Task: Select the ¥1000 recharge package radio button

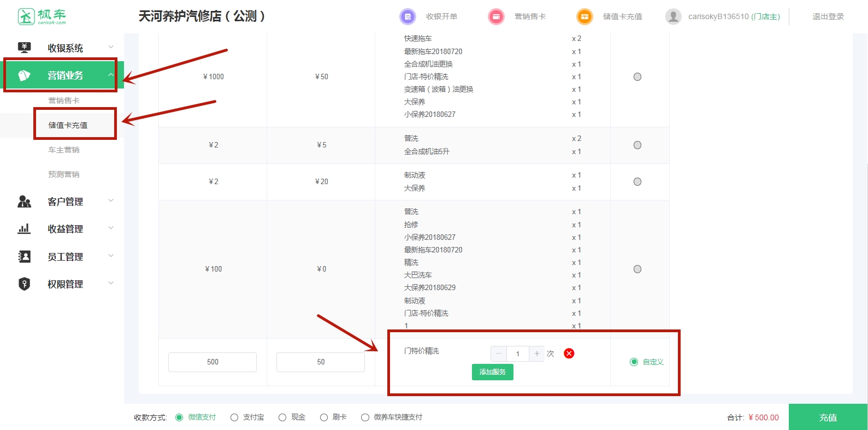Action: (x=637, y=77)
